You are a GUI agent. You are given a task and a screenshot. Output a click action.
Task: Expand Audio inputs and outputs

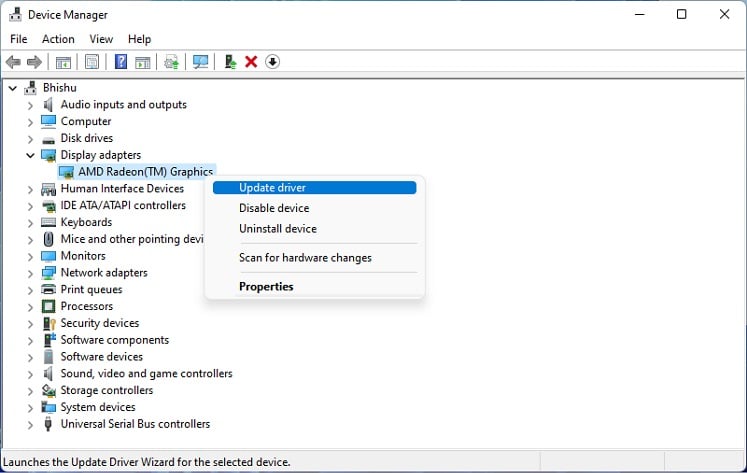pyautogui.click(x=30, y=105)
